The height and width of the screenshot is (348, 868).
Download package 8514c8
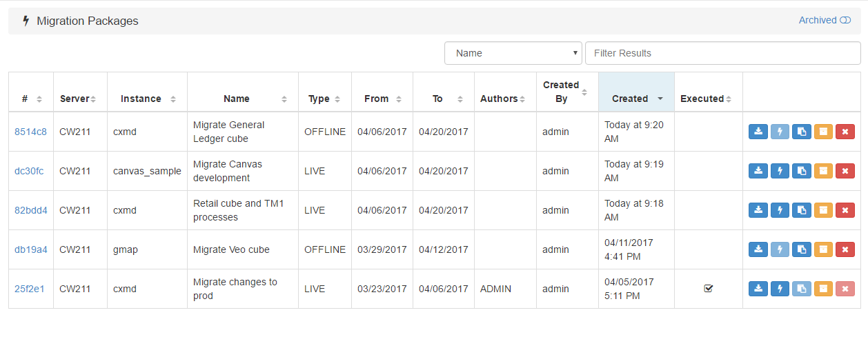[758, 132]
